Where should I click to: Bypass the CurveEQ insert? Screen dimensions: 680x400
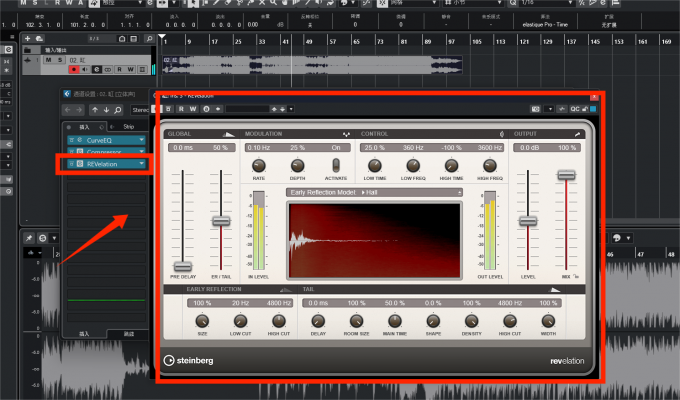[x=72, y=140]
